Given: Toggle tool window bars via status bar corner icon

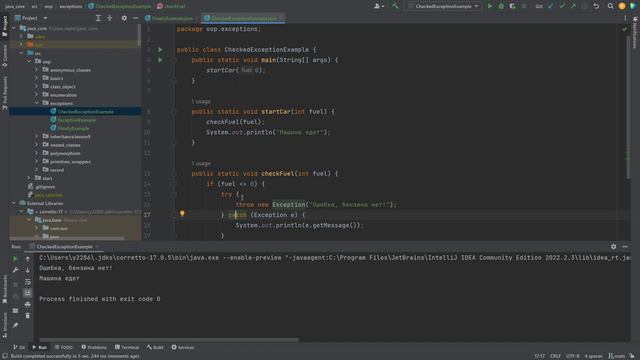Looking at the screenshot, I should (4, 356).
